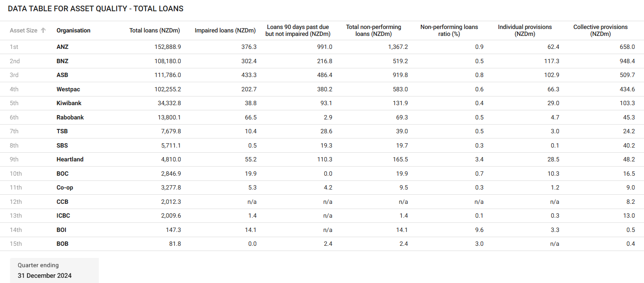Image resolution: width=644 pixels, height=283 pixels.
Task: Click the table title heading text
Action: point(95,9)
